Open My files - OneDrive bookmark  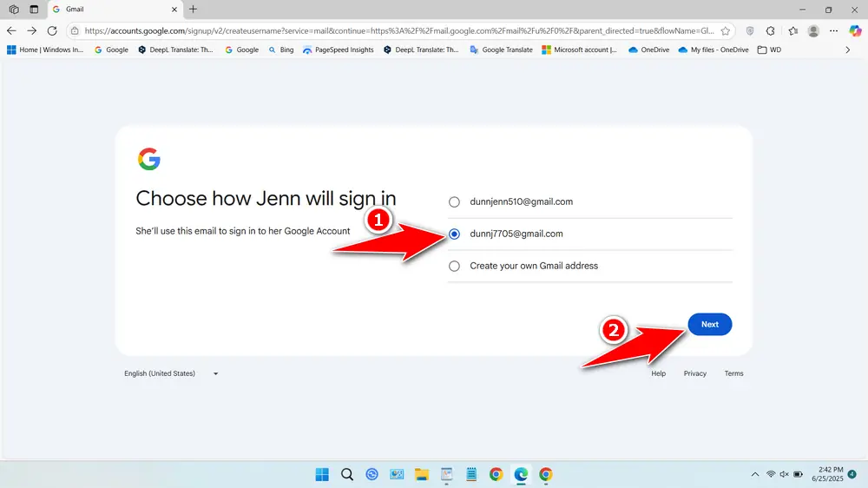coord(713,49)
